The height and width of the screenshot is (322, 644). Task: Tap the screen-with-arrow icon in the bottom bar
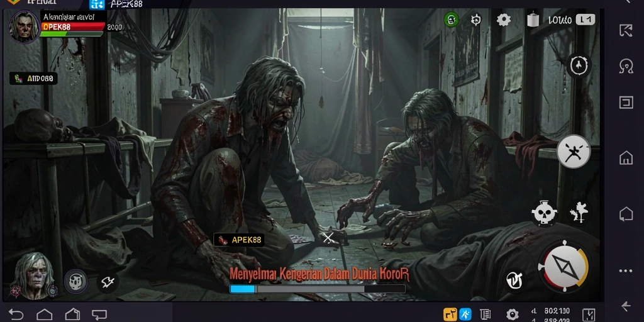click(99, 315)
